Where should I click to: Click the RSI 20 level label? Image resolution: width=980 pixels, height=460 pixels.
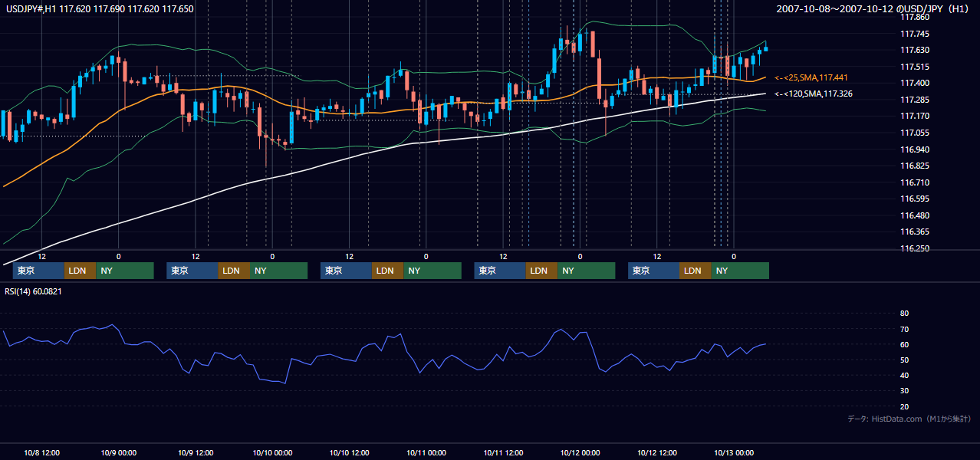tap(904, 406)
